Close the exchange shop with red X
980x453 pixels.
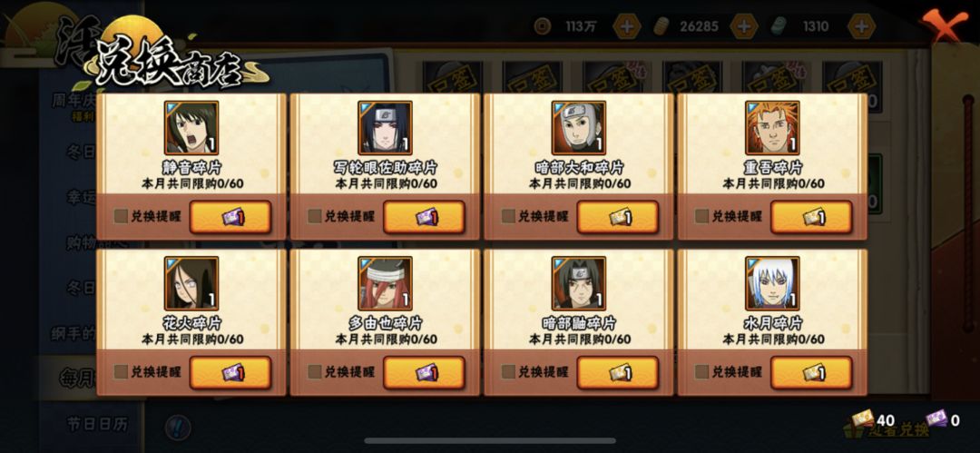(x=945, y=26)
